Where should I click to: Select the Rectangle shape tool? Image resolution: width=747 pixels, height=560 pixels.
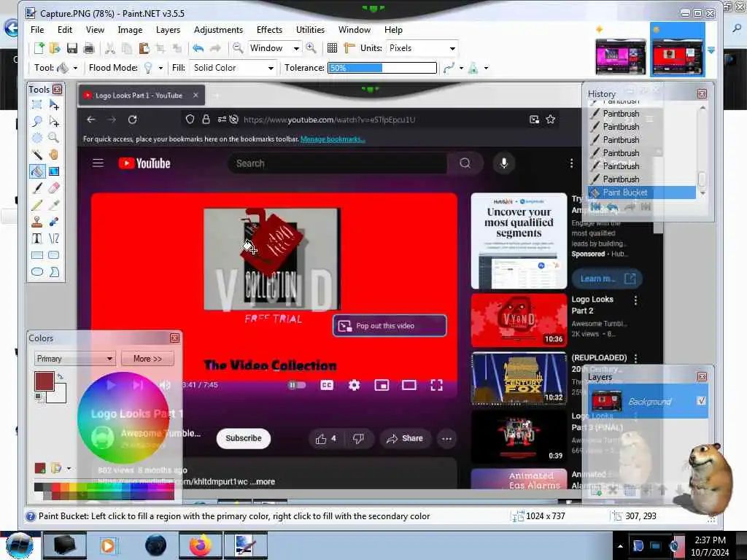[36, 255]
